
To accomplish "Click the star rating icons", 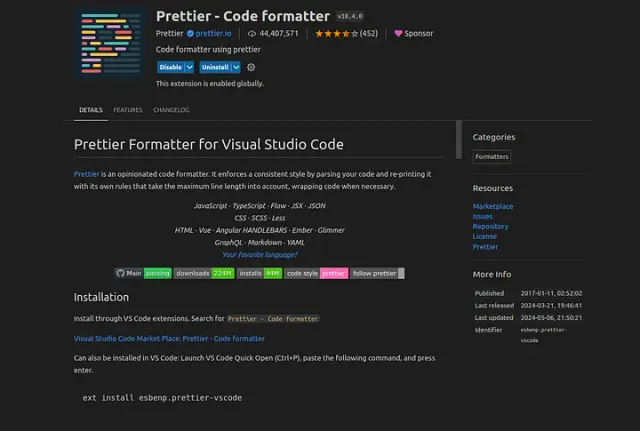I will click(x=336, y=33).
